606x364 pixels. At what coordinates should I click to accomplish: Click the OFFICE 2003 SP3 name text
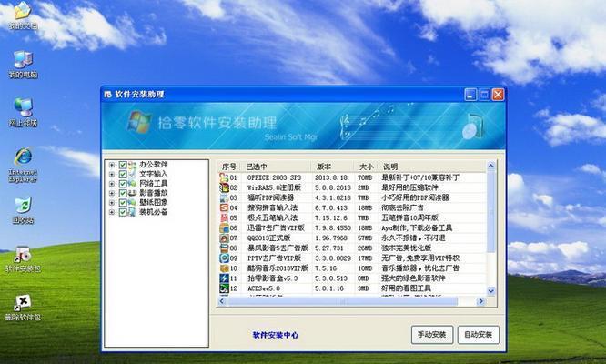[274, 177]
